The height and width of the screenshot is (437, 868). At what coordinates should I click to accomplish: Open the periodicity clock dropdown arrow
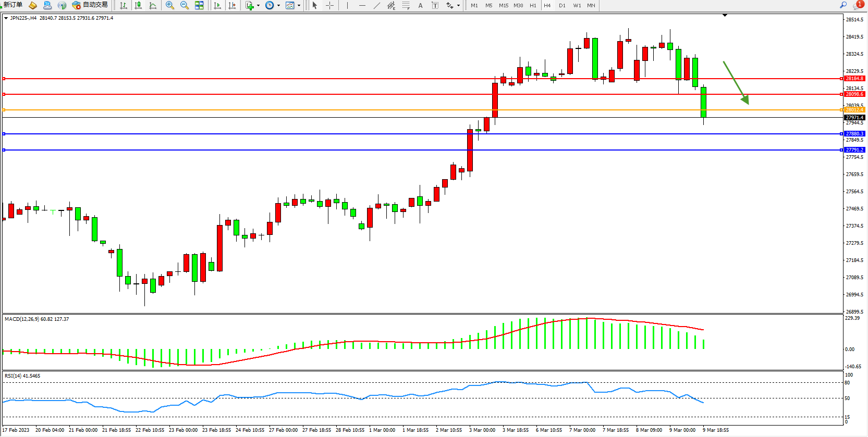pos(278,6)
